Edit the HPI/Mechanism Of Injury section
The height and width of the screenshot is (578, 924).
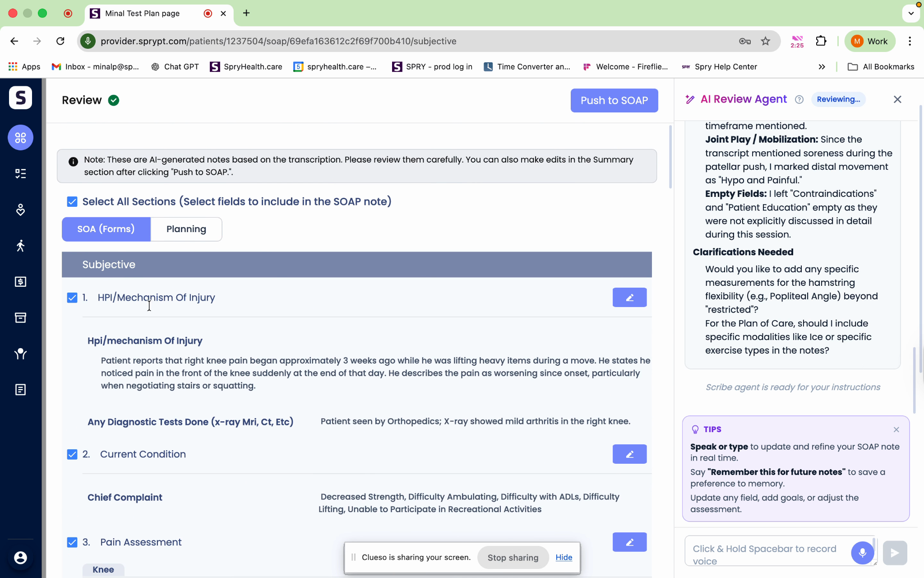(629, 298)
